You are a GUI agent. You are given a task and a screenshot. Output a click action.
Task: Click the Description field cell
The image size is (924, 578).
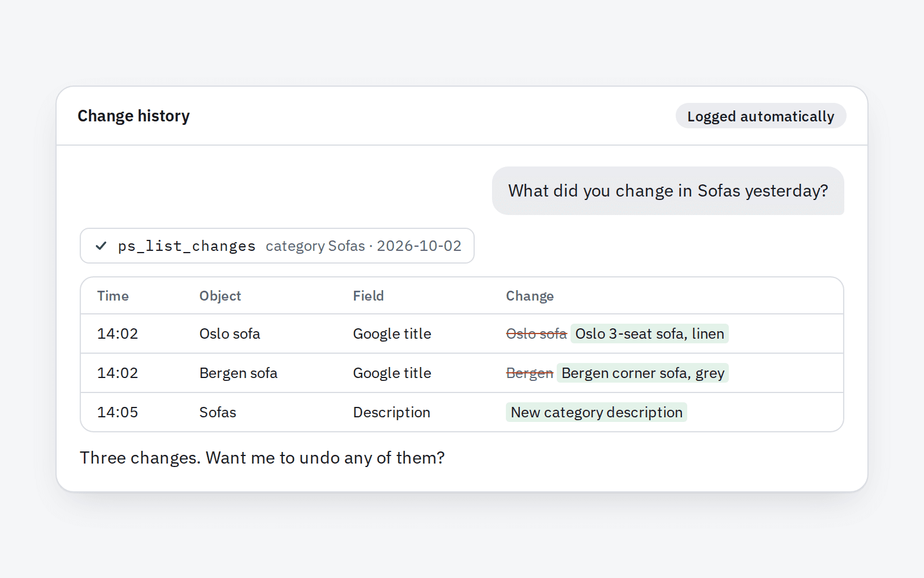click(x=392, y=413)
